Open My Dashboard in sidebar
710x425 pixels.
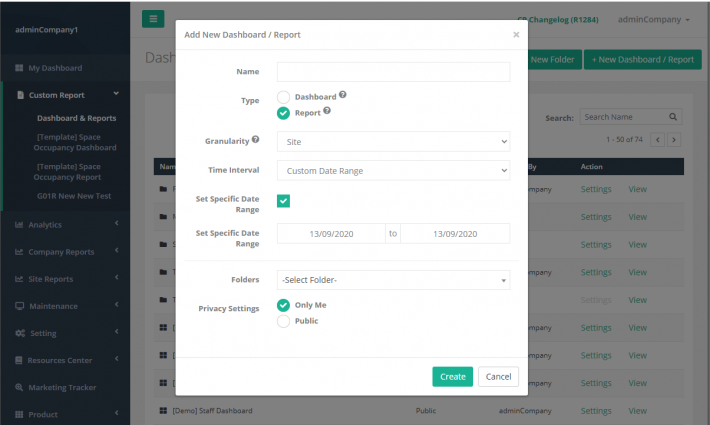click(x=55, y=68)
